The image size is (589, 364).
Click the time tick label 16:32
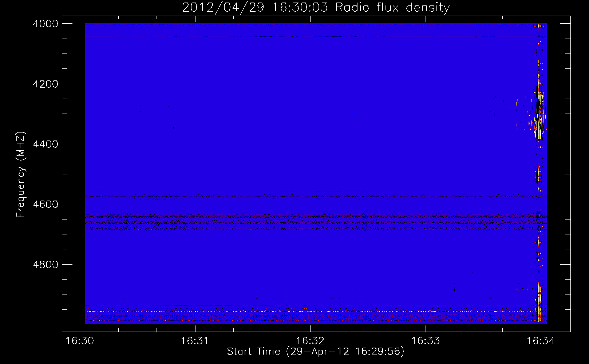[x=310, y=341]
